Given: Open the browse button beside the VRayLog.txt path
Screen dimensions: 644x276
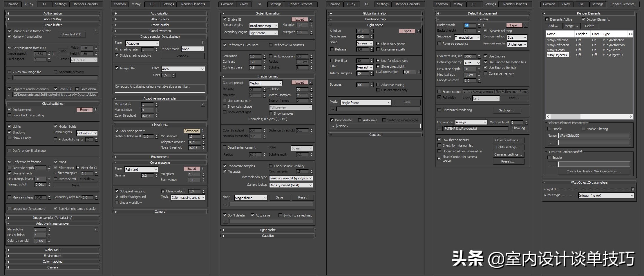Looking at the screenshot, I should 439,129.
